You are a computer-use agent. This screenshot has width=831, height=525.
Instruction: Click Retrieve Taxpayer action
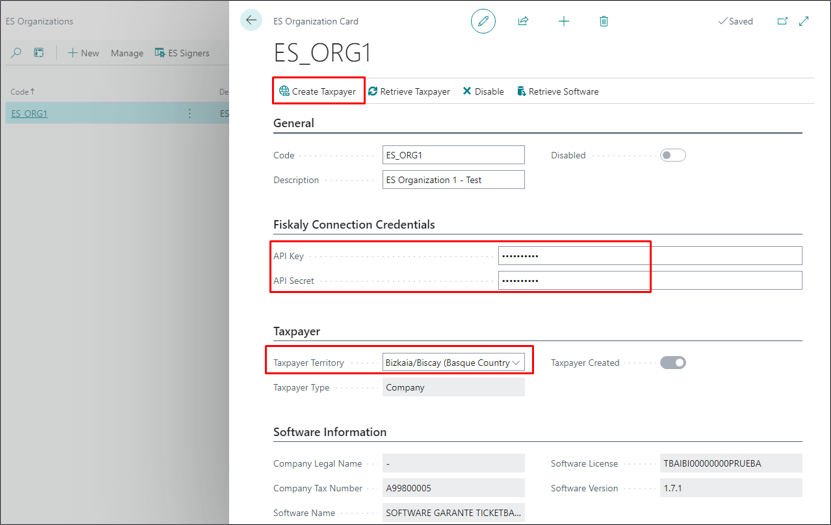(x=409, y=92)
